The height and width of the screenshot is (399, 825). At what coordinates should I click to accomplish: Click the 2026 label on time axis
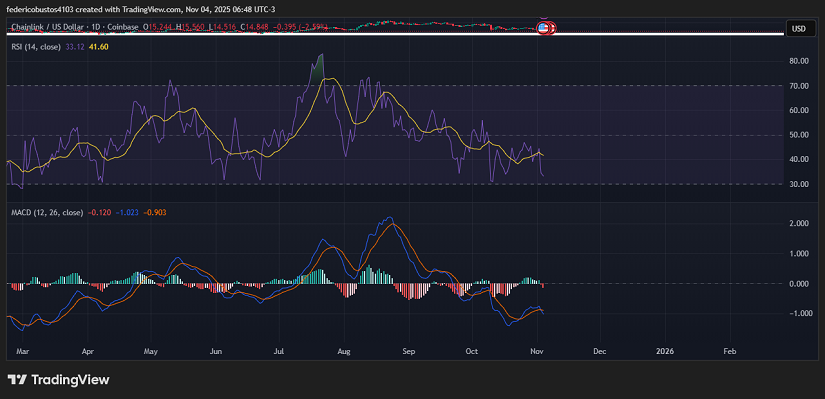click(665, 351)
